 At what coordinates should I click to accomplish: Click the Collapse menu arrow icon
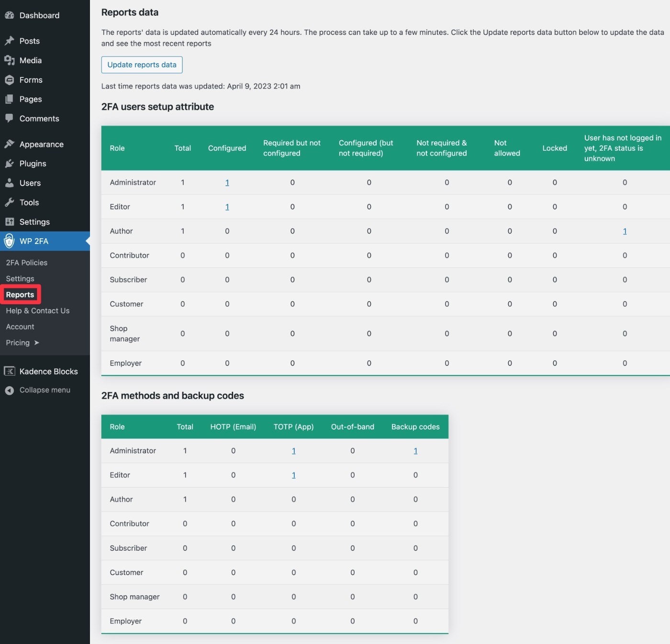(9, 390)
